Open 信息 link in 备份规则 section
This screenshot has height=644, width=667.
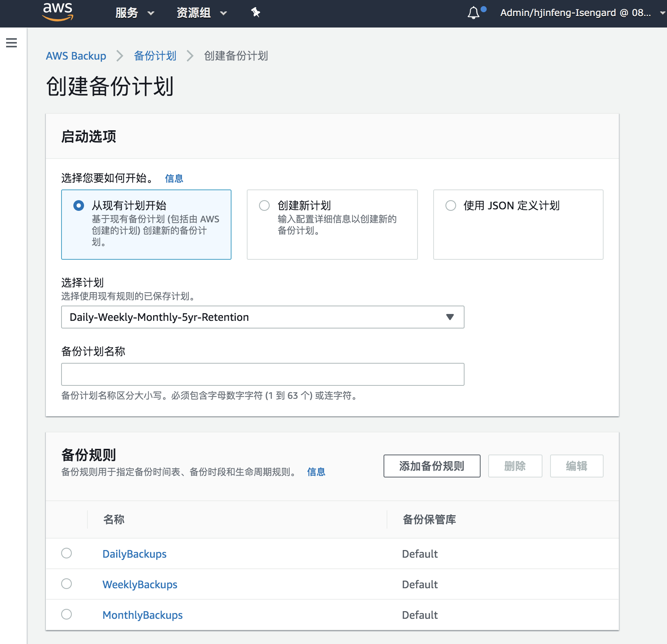pyautogui.click(x=316, y=472)
